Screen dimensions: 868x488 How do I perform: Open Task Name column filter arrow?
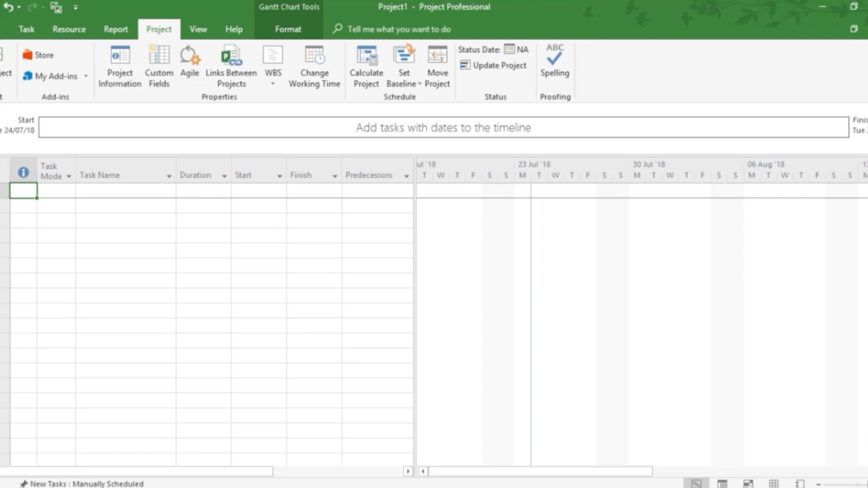click(169, 176)
